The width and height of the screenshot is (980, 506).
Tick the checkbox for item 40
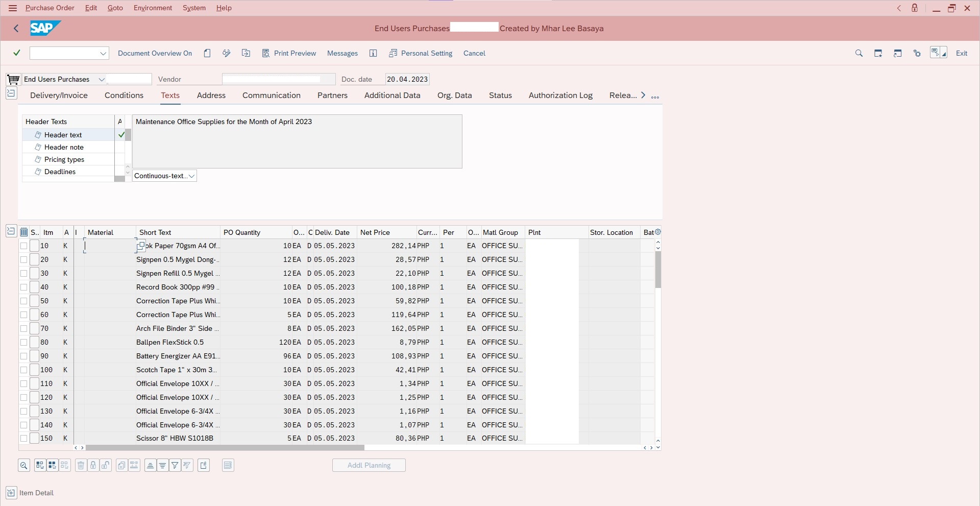click(23, 287)
